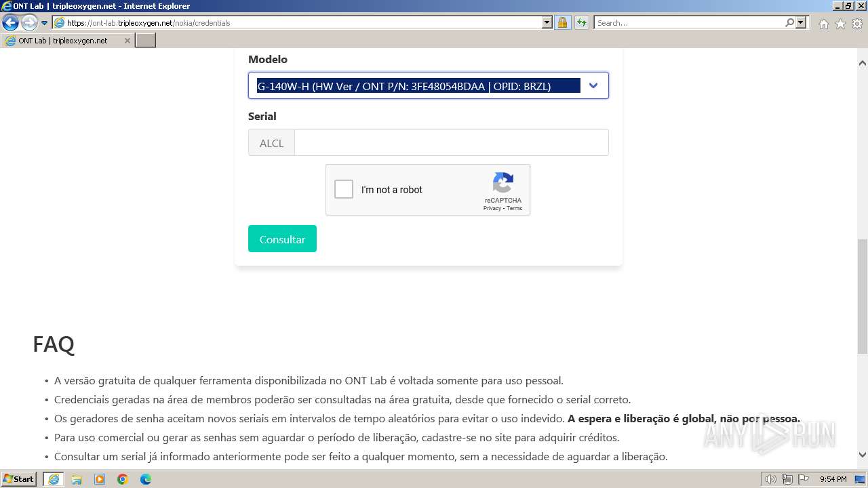Click the ALCL serial prefix label
The width and height of the screenshot is (868, 488).
point(271,143)
